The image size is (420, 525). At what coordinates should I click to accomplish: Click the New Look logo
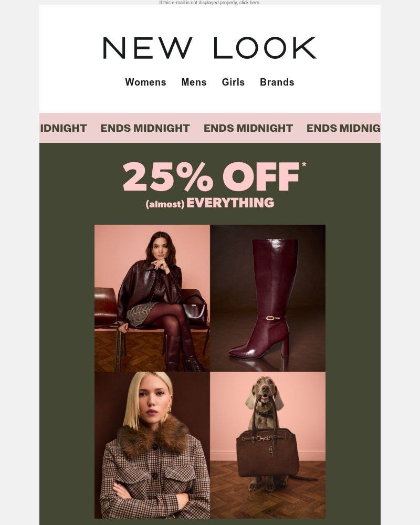coord(209,48)
